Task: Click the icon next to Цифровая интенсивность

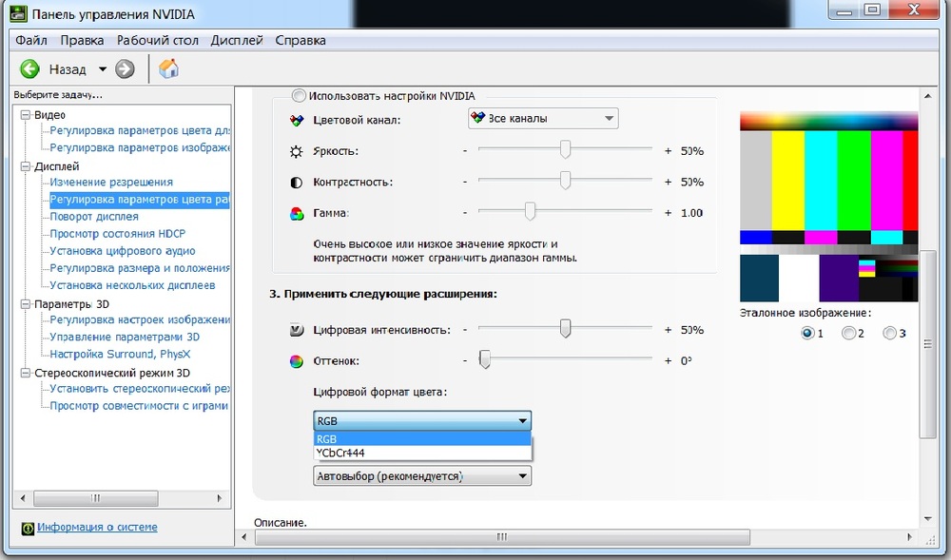Action: 296,330
